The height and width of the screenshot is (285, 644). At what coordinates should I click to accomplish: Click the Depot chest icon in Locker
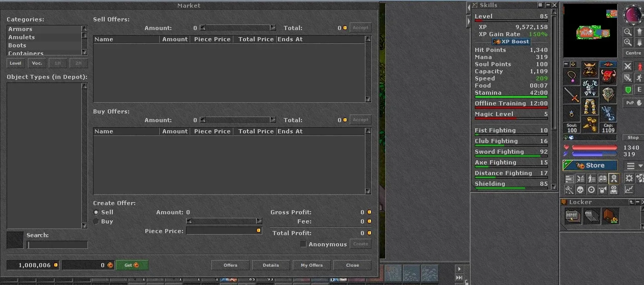pyautogui.click(x=573, y=216)
